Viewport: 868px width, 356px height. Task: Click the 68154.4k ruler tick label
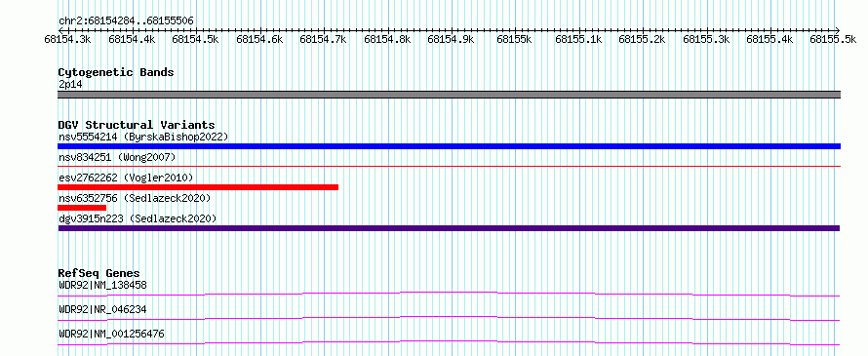[132, 39]
